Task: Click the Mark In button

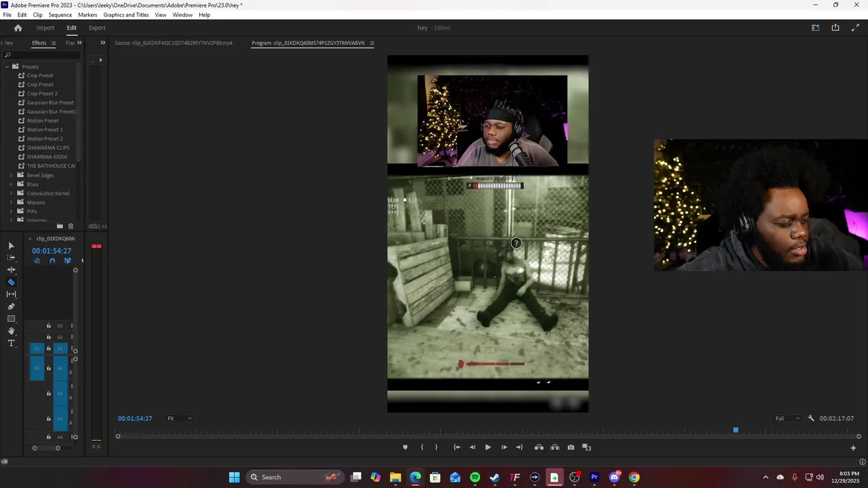Action: tap(422, 447)
